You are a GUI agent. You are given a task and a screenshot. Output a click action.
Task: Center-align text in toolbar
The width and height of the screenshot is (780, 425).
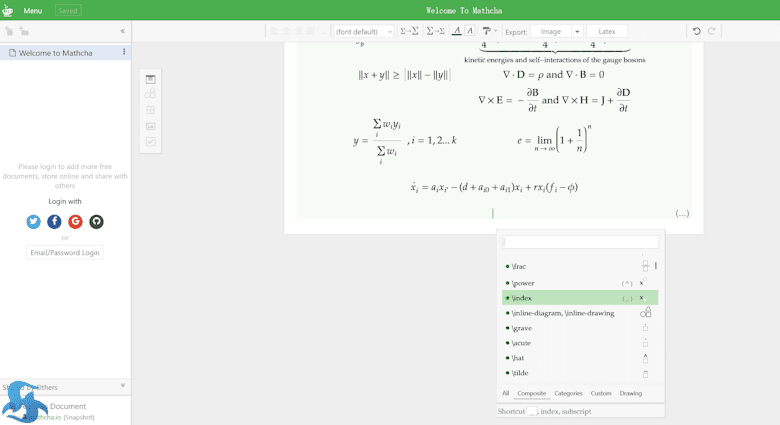[286, 31]
